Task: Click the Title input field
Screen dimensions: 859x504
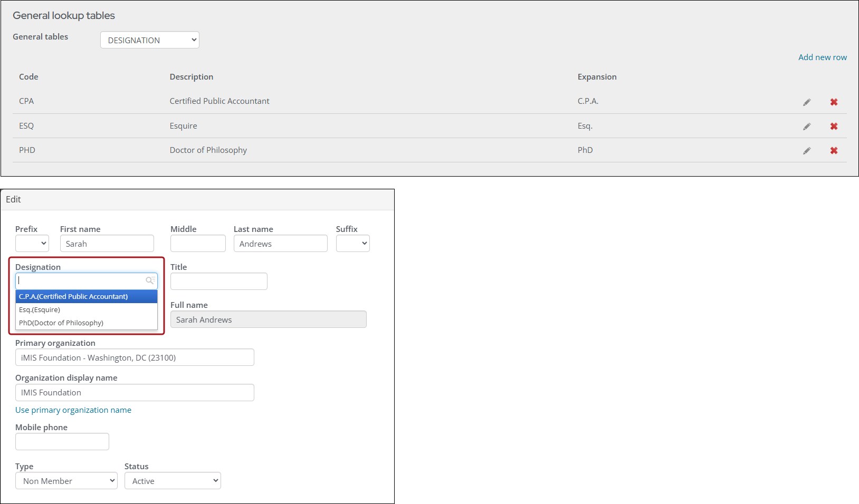Action: pos(219,282)
